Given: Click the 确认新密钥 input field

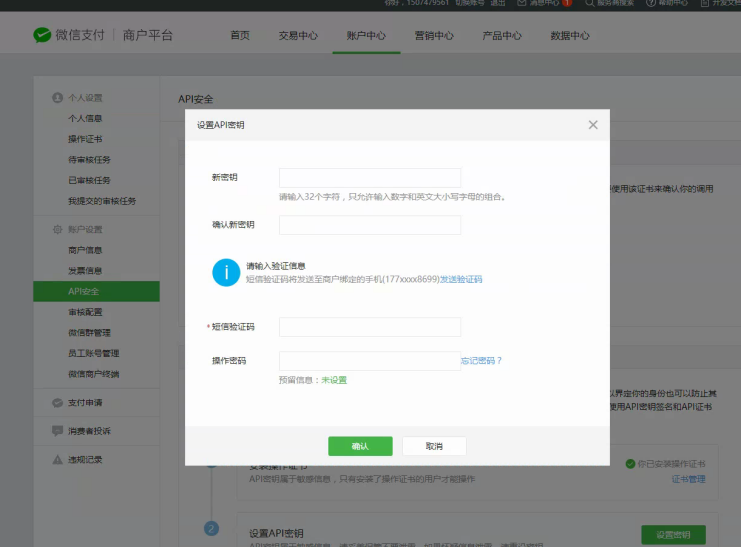Looking at the screenshot, I should pyautogui.click(x=370, y=225).
